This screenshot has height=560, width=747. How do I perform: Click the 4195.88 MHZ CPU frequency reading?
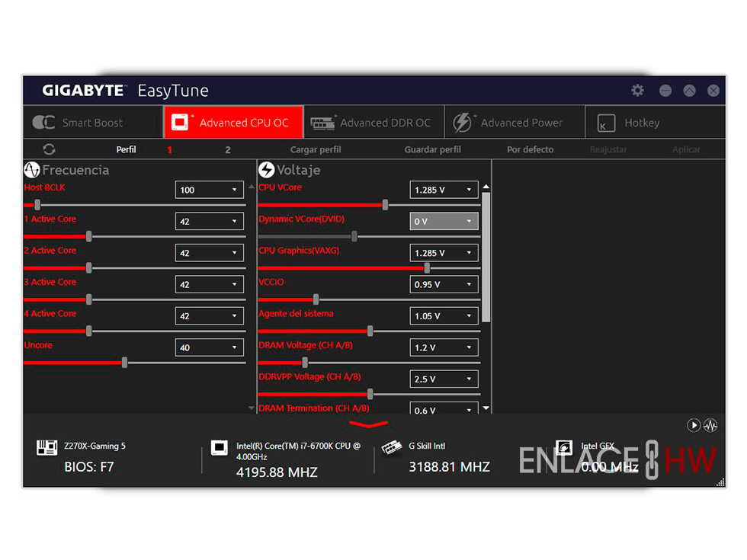click(277, 472)
